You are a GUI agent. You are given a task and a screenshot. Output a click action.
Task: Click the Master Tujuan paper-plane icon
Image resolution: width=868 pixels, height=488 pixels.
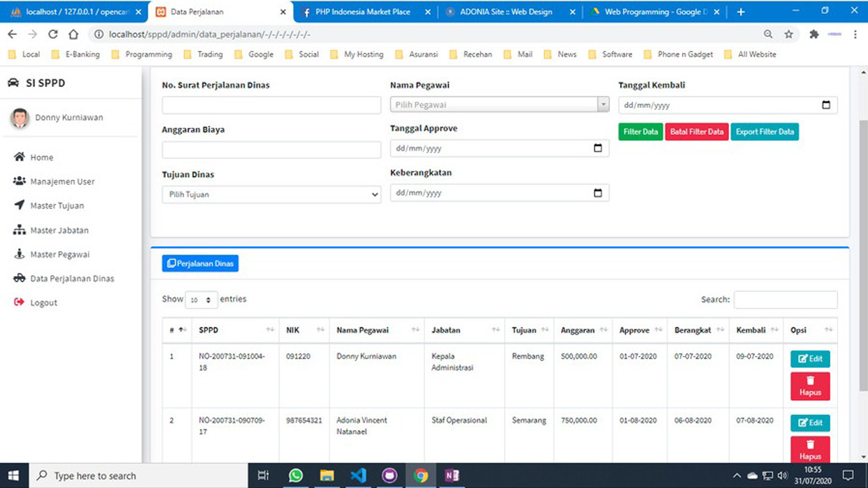click(x=19, y=205)
